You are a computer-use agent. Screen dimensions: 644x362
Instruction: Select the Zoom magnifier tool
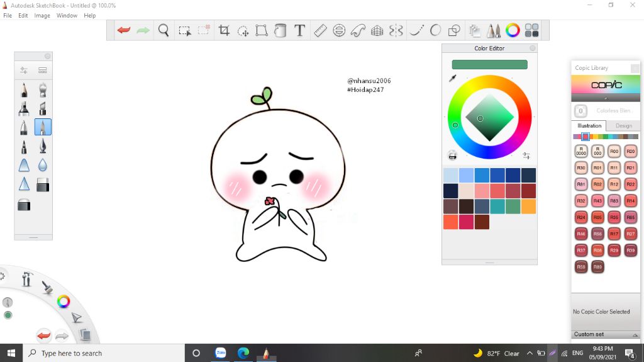pyautogui.click(x=164, y=30)
